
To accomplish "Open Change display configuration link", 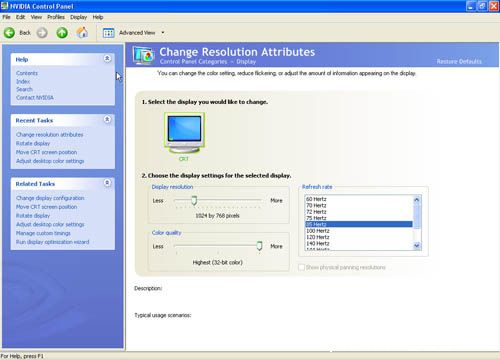I will [50, 198].
